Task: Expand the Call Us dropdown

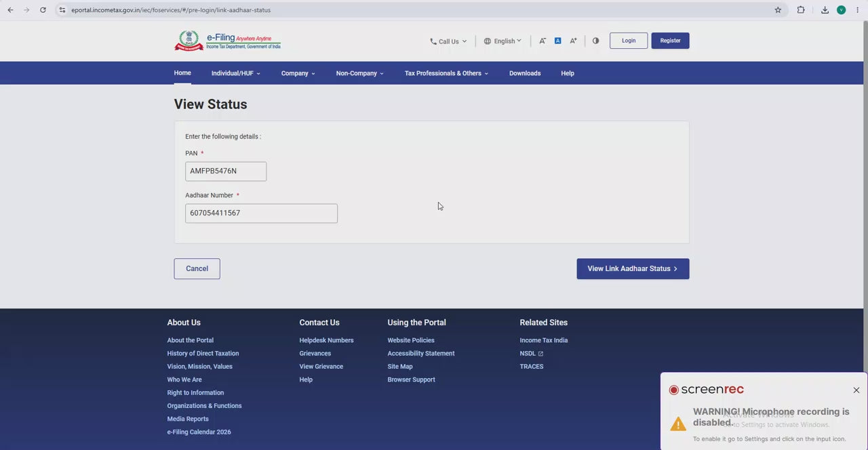Action: pyautogui.click(x=448, y=41)
